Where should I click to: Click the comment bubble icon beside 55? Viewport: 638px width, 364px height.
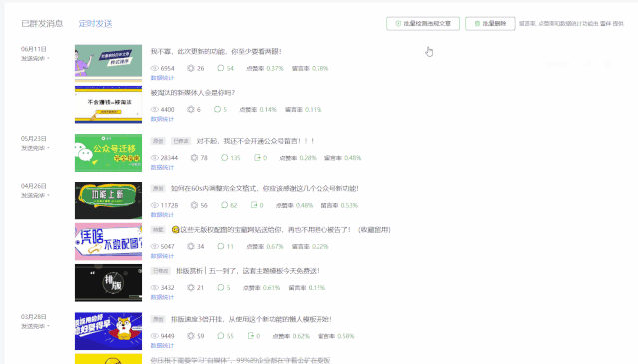[220, 336]
